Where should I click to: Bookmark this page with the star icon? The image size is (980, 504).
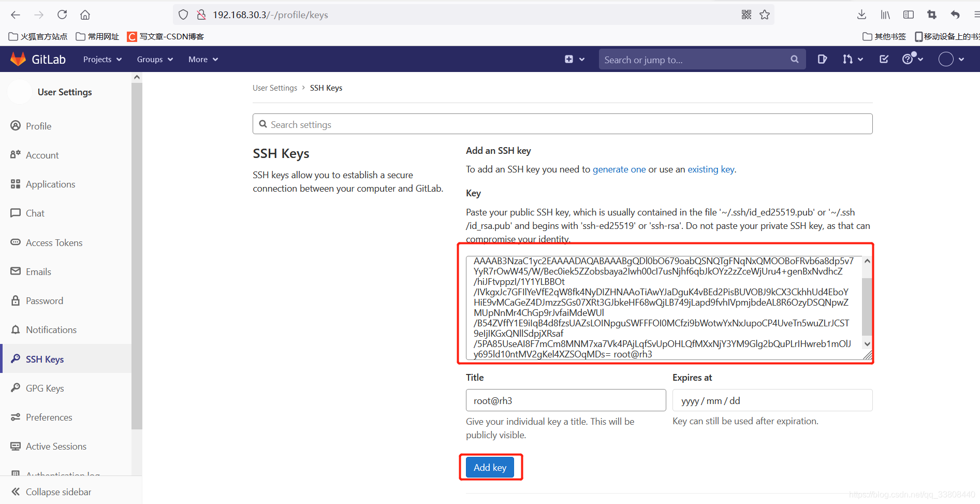[x=765, y=15]
